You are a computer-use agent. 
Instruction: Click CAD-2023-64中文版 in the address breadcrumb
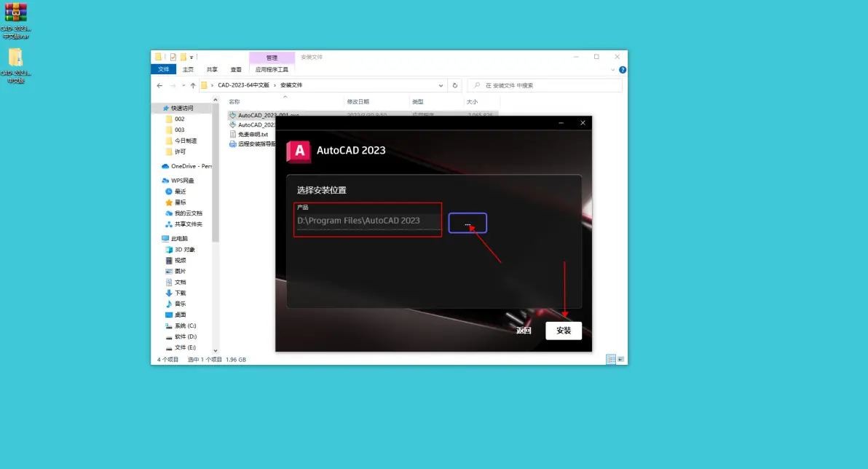243,85
